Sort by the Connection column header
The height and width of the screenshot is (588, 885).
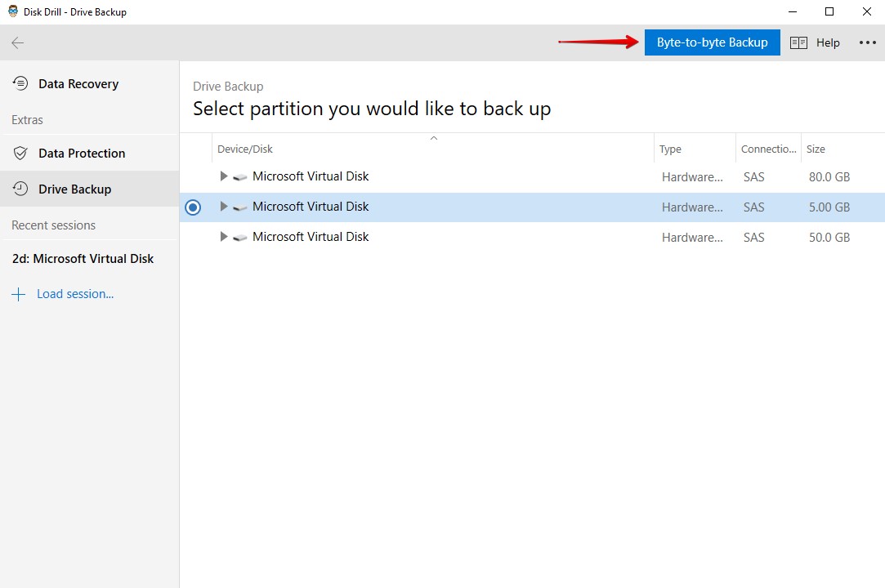click(768, 149)
